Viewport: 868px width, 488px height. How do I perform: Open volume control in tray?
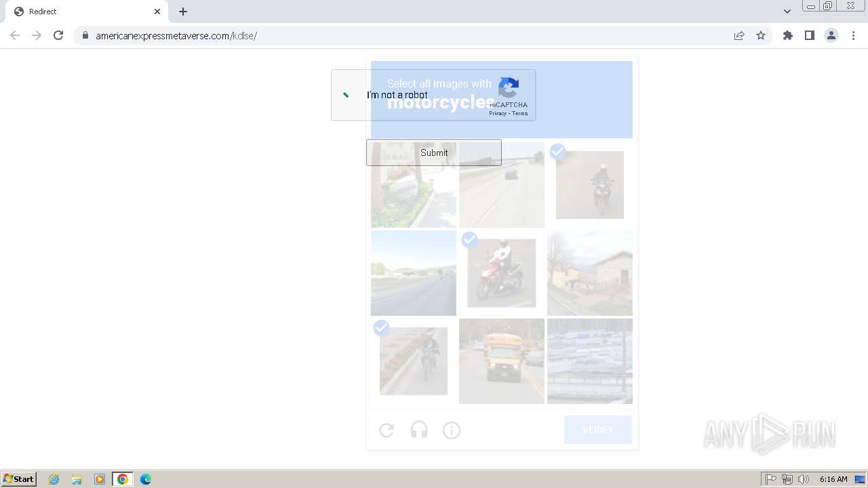point(804,479)
